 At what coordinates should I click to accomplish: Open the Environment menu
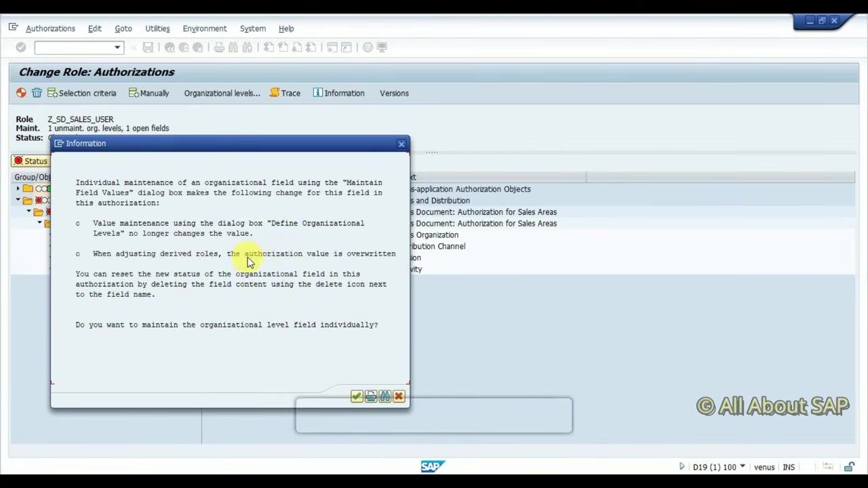point(205,28)
